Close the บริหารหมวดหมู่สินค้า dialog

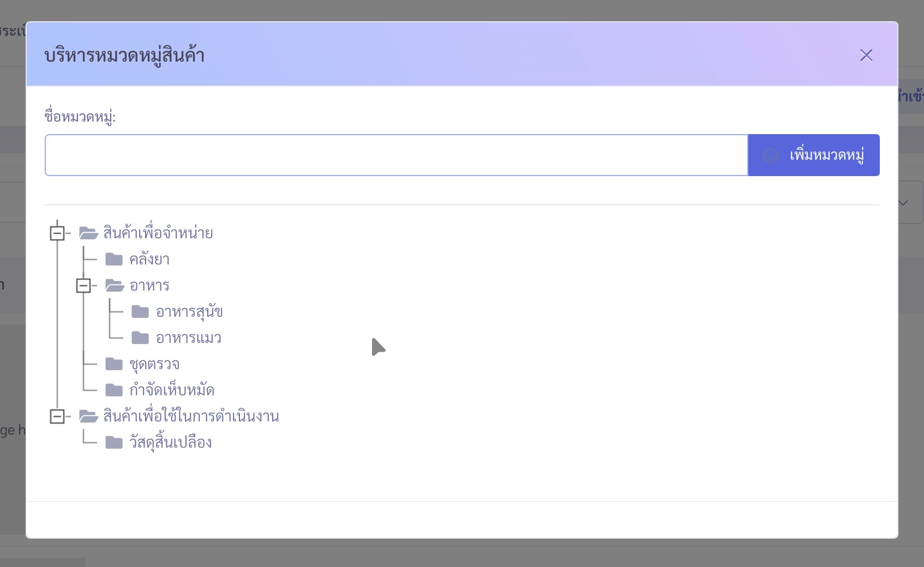(x=866, y=55)
